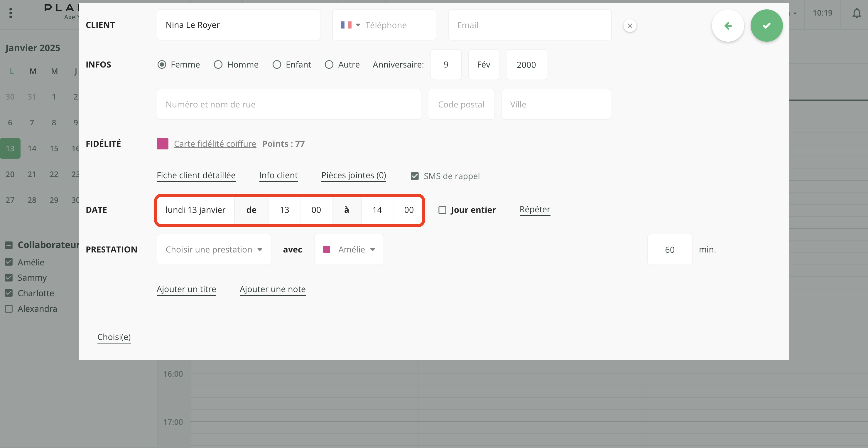This screenshot has width=868, height=448.
Task: Switch to Info client
Action: pyautogui.click(x=278, y=175)
